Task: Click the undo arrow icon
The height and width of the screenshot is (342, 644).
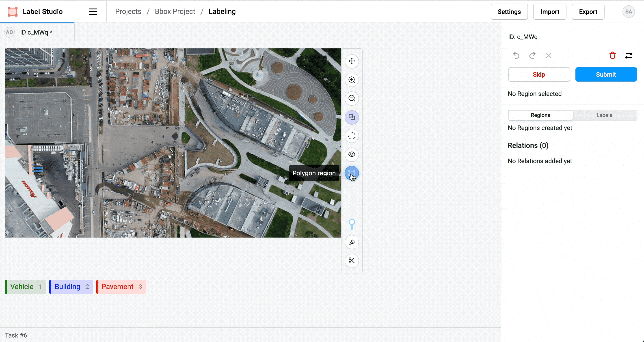Action: click(516, 55)
